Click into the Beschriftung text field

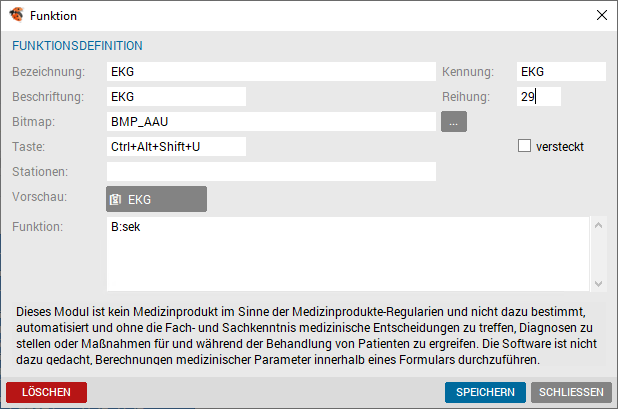pos(176,97)
